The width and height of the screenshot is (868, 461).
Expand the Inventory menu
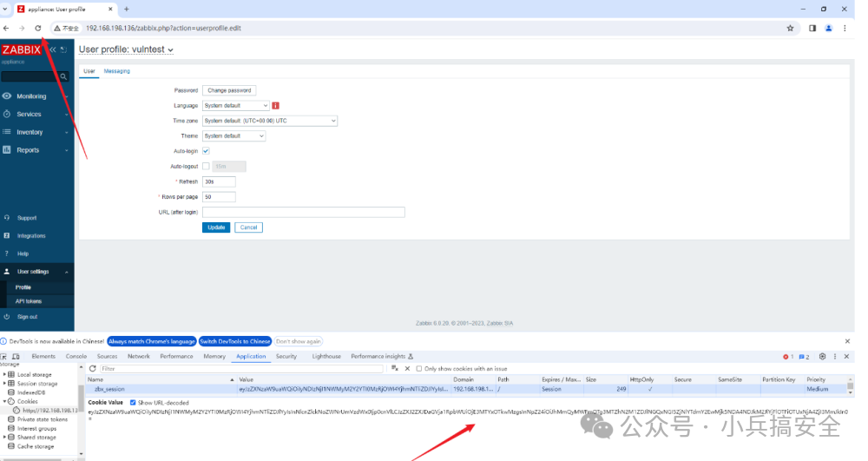tap(36, 132)
